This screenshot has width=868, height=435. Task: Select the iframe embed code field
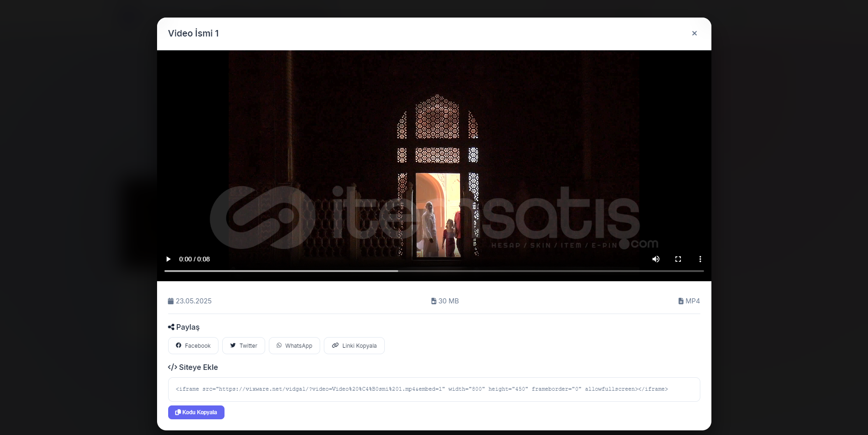tap(434, 389)
